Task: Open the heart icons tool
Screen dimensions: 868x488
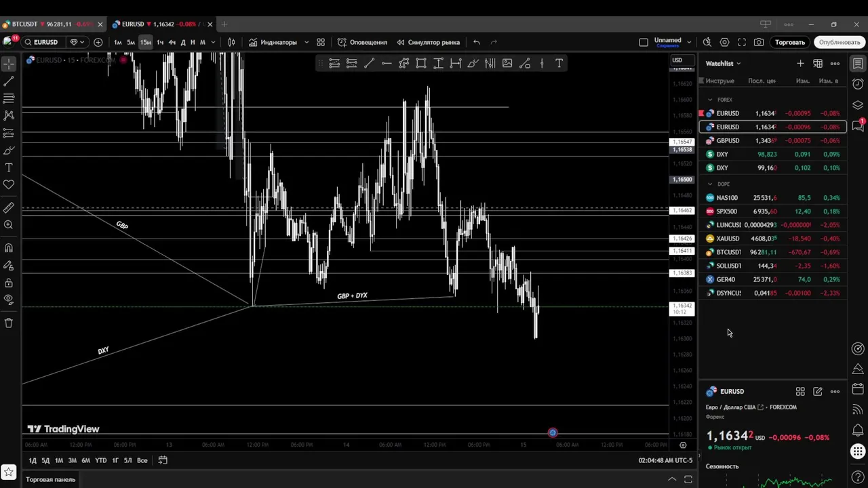Action: point(9,184)
